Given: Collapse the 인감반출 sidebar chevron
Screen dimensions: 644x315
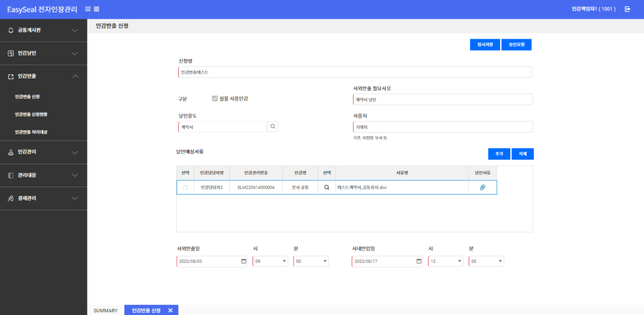Looking at the screenshot, I should point(75,76).
